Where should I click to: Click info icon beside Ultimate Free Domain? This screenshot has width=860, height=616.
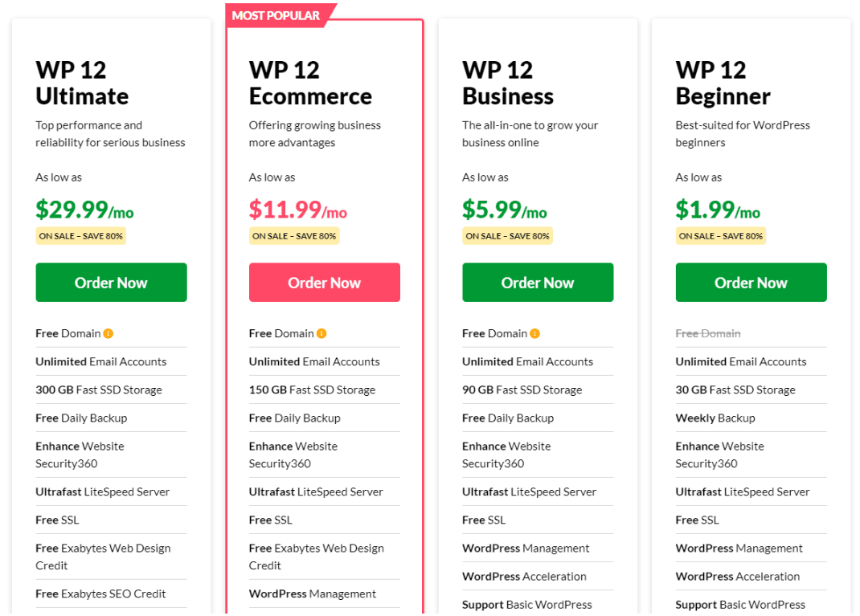click(x=109, y=333)
